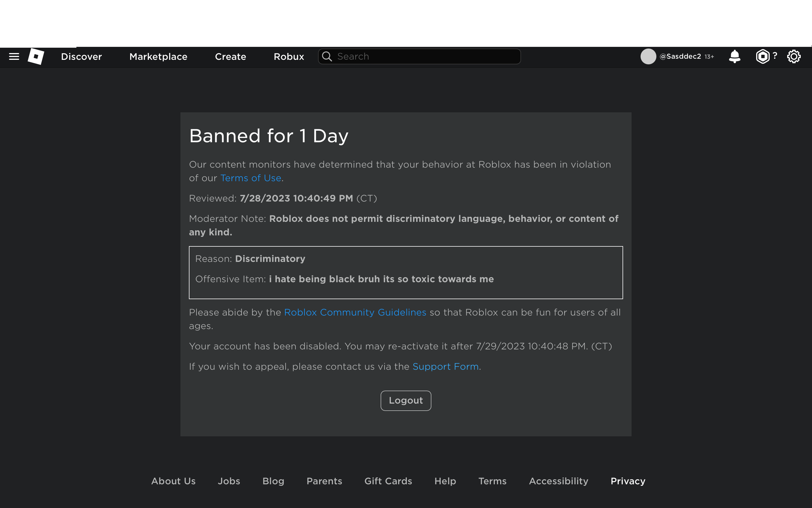Viewport: 812px width, 508px height.
Task: Click the profile avatar picture
Action: click(x=648, y=56)
